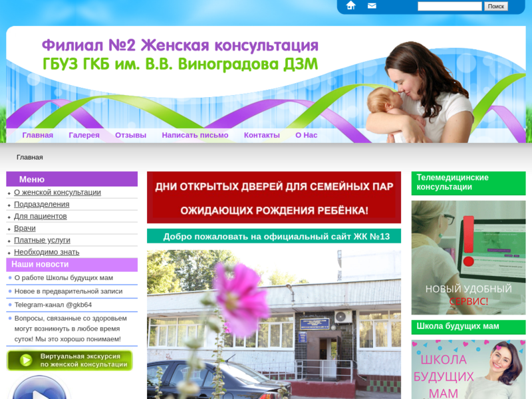Open the Школа будущих мам green heading
This screenshot has width=532, height=399.
pos(469,327)
